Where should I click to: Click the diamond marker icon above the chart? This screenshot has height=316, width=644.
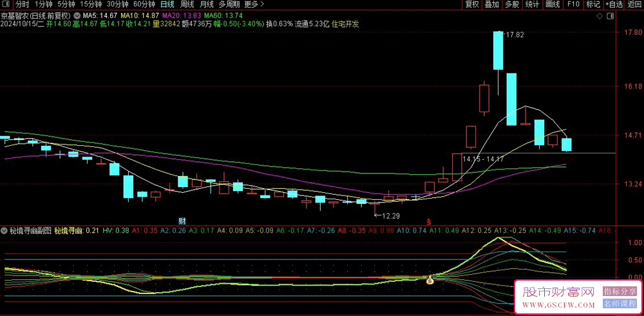pos(599,16)
